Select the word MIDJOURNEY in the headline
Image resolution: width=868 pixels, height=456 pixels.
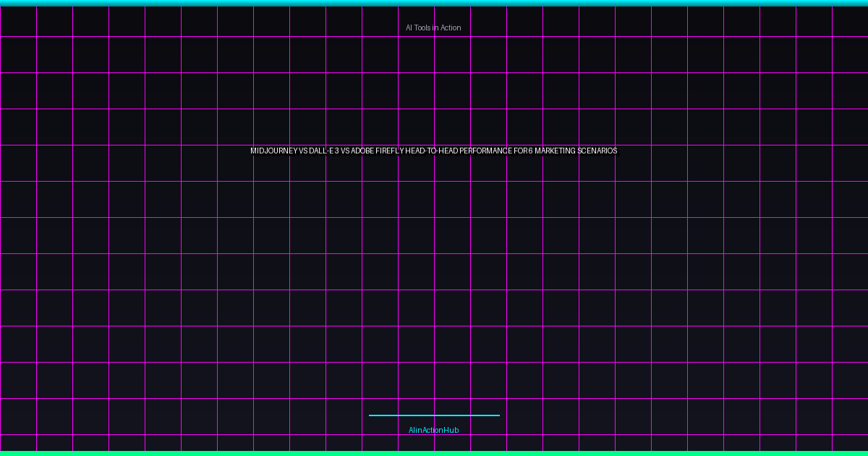point(273,151)
